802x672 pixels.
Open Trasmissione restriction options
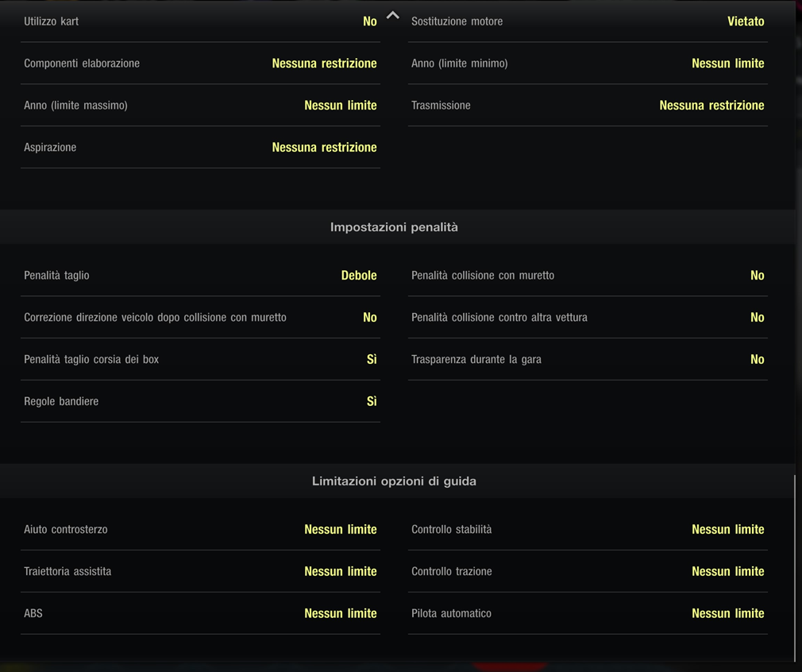pos(711,106)
